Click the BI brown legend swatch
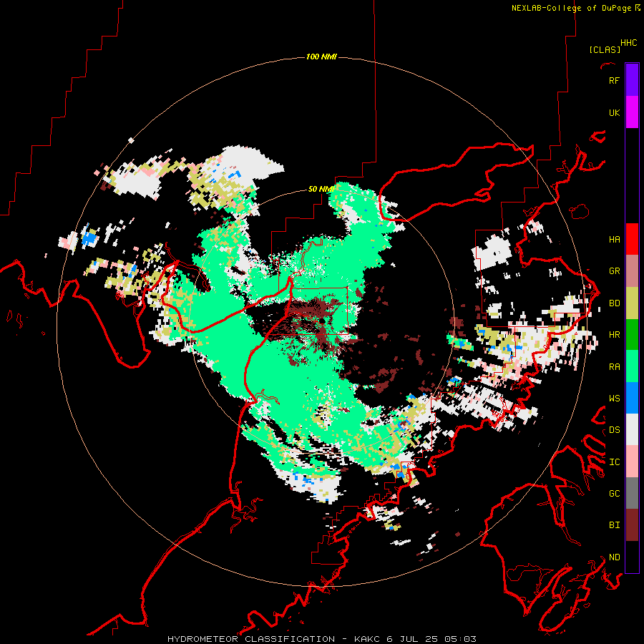This screenshot has width=644, height=644. point(632,525)
